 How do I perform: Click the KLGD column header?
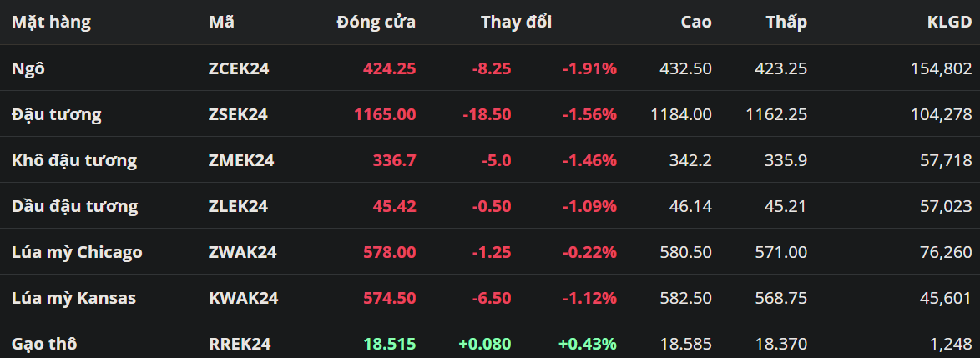coord(949,23)
